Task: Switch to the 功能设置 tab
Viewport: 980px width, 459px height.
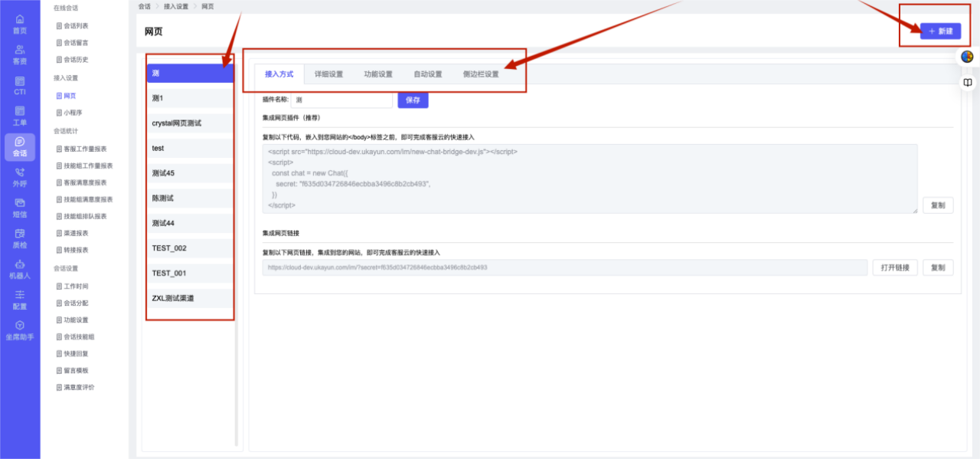Action: (378, 74)
